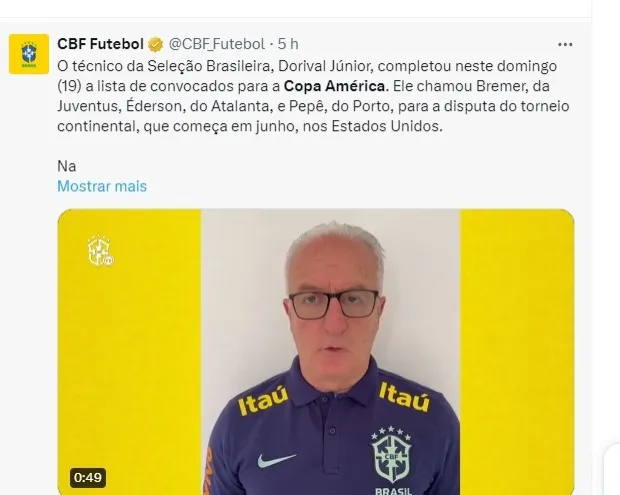Image resolution: width=620 pixels, height=495 pixels.
Task: Visit the @CBF_Futebol handle link
Action: [217, 44]
